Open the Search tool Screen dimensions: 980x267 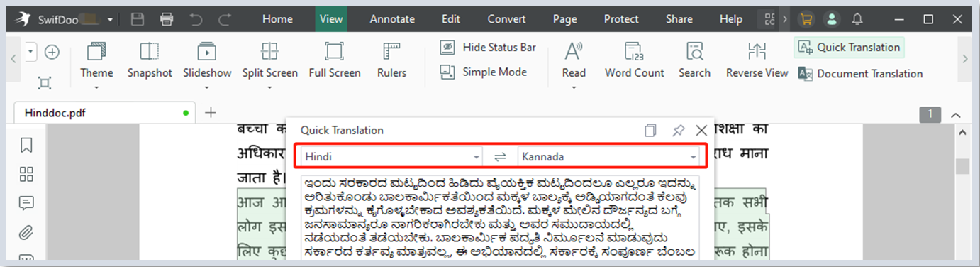click(x=694, y=60)
